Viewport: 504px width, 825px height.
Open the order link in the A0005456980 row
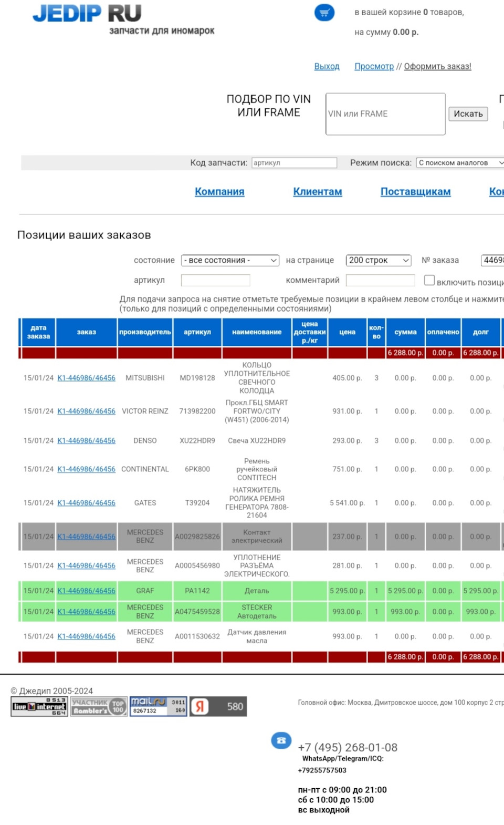point(86,565)
